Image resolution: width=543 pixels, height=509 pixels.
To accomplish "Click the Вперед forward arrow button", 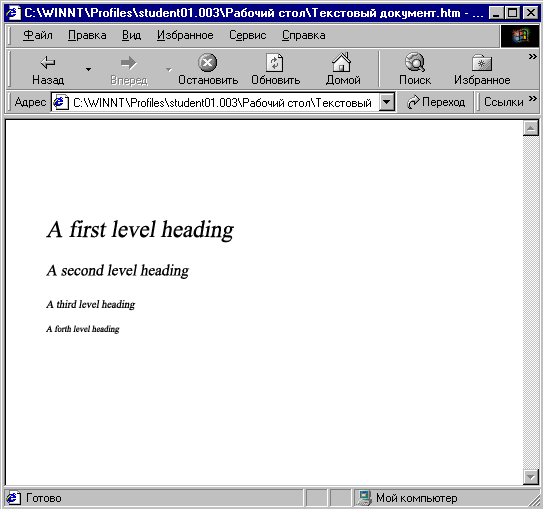I will pos(129,69).
